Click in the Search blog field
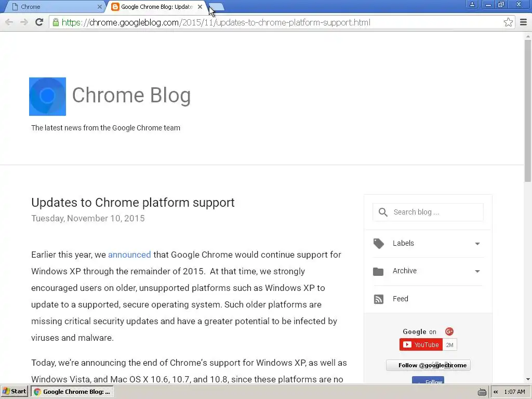This screenshot has height=399, width=532. [x=428, y=212]
